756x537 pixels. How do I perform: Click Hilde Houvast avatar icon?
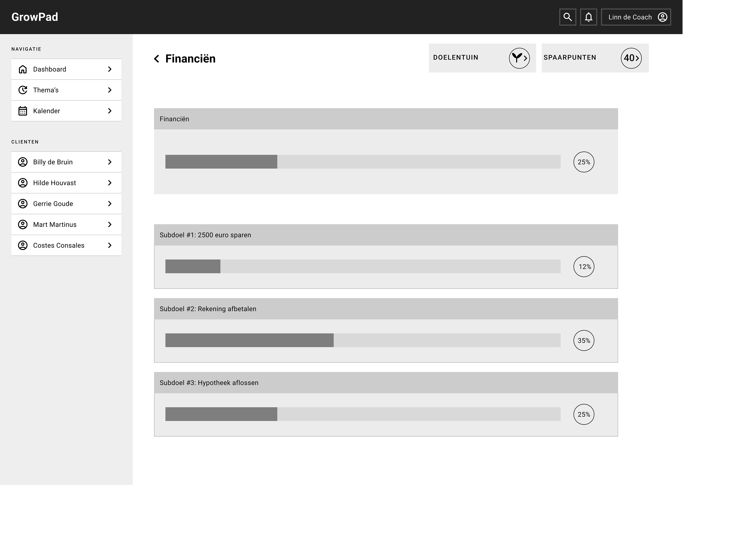pyautogui.click(x=22, y=183)
